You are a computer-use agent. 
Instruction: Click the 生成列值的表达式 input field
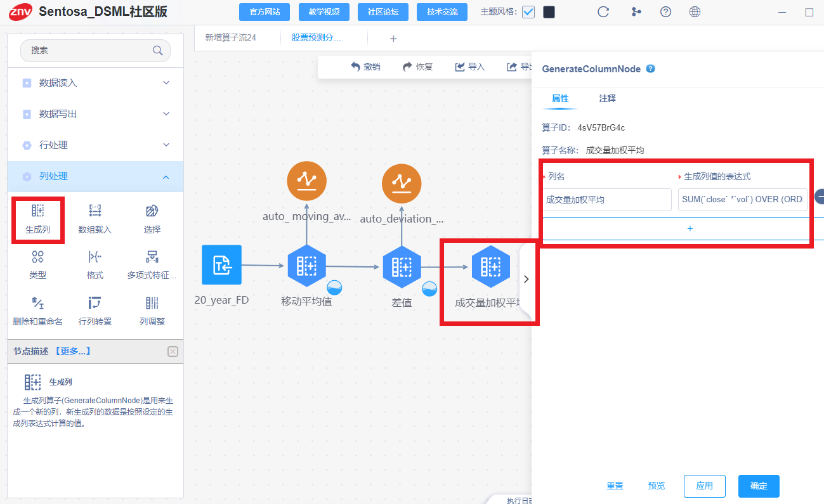743,200
